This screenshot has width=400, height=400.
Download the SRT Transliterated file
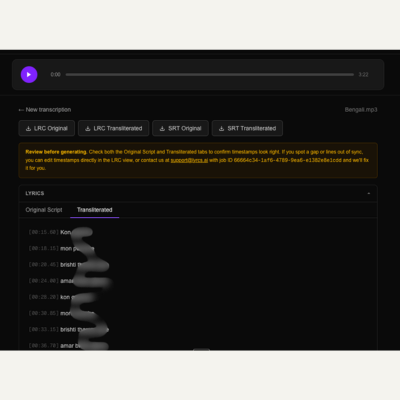click(247, 128)
